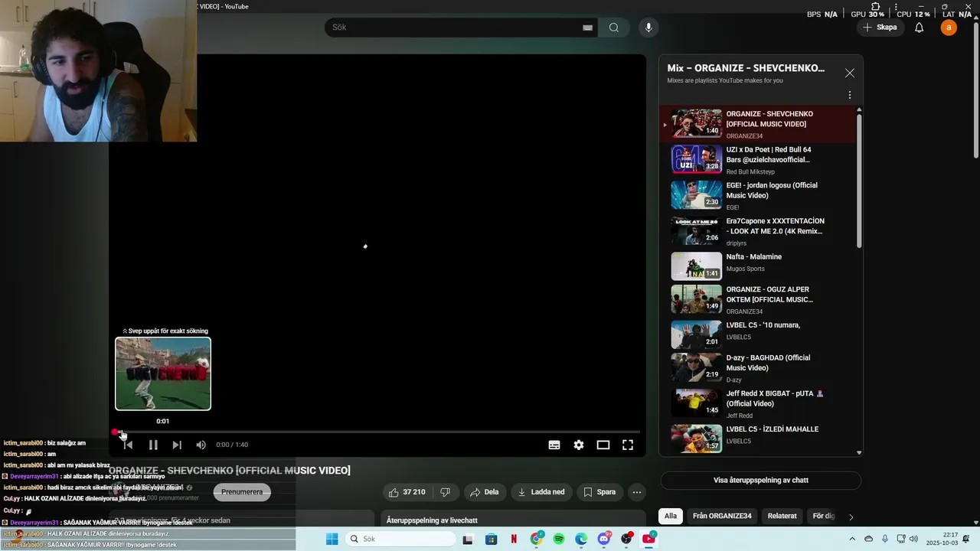This screenshot has height=551, width=980.
Task: Play ORGANIZE - SHEVCHENKO in the mix
Action: (x=757, y=124)
